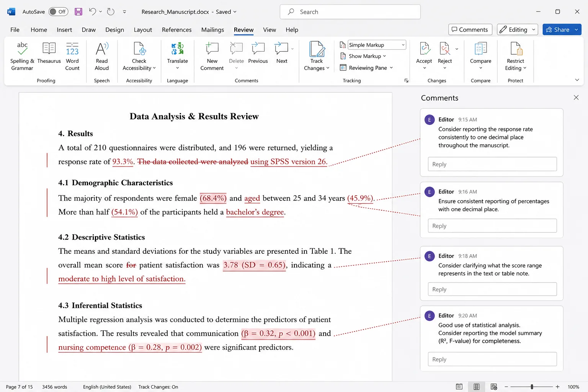This screenshot has width=588, height=392.
Task: Open Spelling & Grammar check
Action: 22,56
